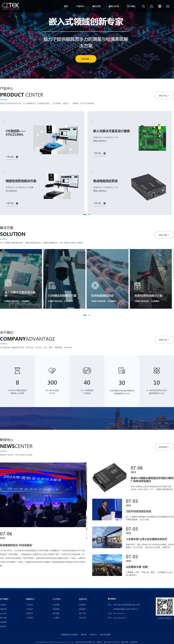Click the arrow icon under CIS测试机 STSCZ10001
Image resolution: width=174 pixels, height=644 pixels.
(x=17, y=157)
